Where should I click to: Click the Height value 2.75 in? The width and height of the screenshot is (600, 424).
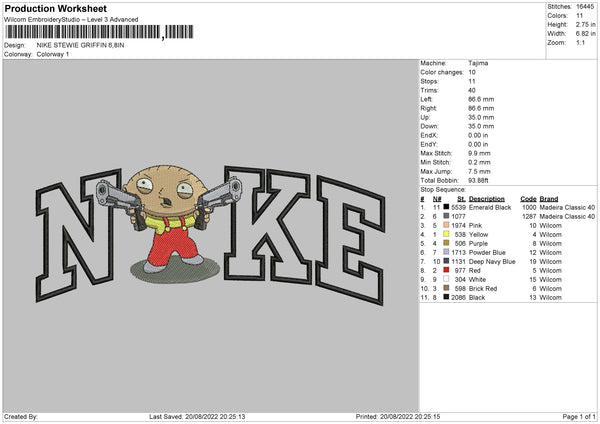585,24
